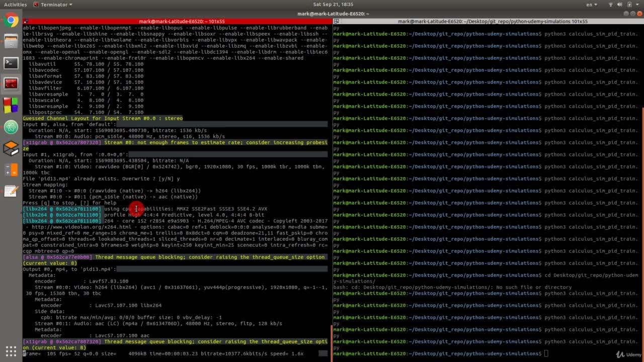Viewport: 644px width, 362px height.
Task: Click the 'encoder : Lavf57.83.100' line
Action: [82, 281]
